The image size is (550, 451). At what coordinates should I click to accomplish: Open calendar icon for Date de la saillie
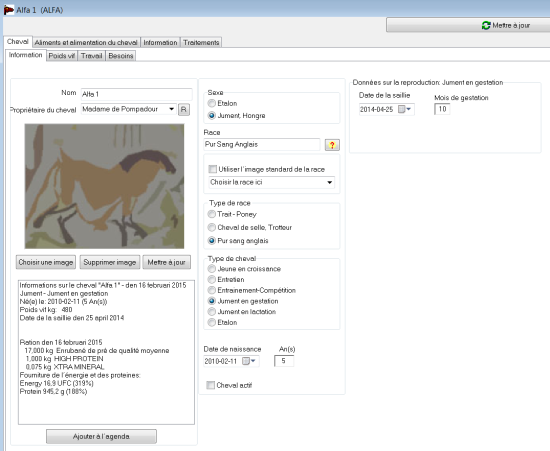pos(401,109)
